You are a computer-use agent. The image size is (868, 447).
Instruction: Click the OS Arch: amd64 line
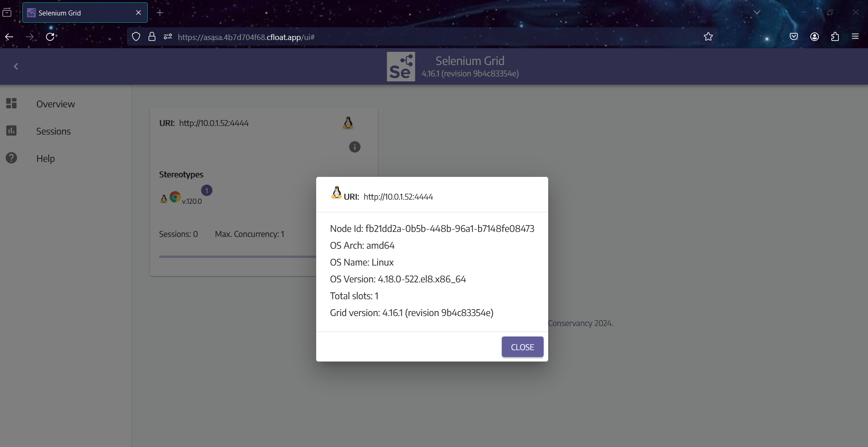coord(362,246)
